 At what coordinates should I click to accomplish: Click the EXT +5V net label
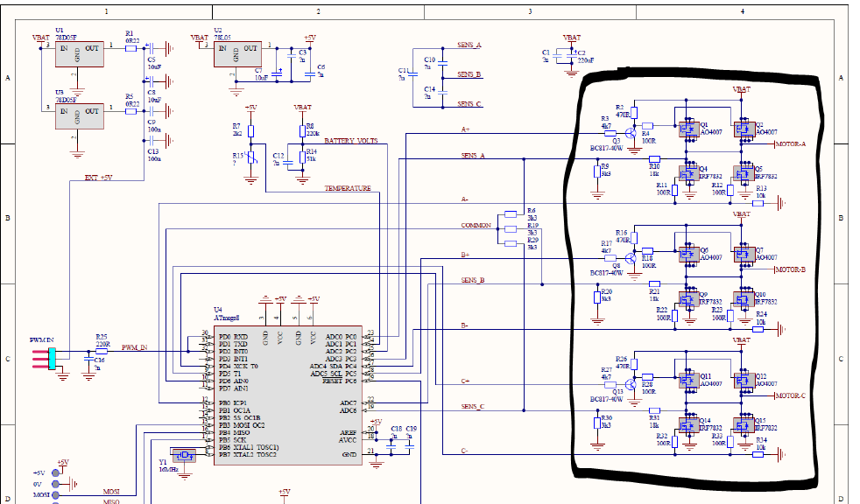coord(99,178)
